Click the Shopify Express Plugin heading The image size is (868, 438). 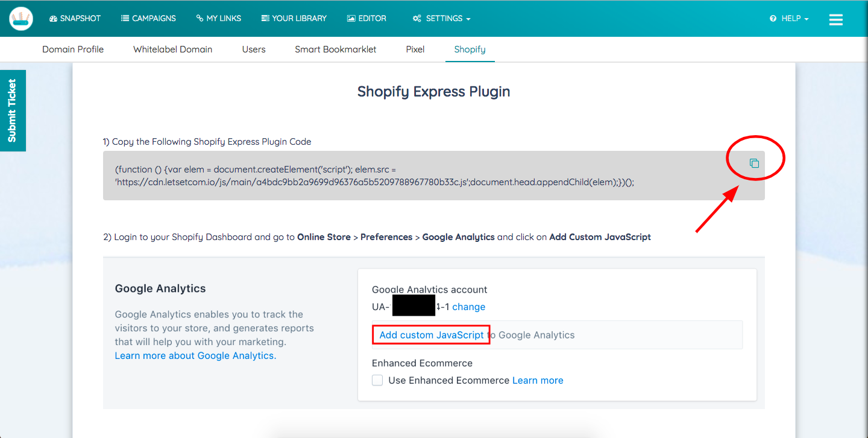point(434,92)
